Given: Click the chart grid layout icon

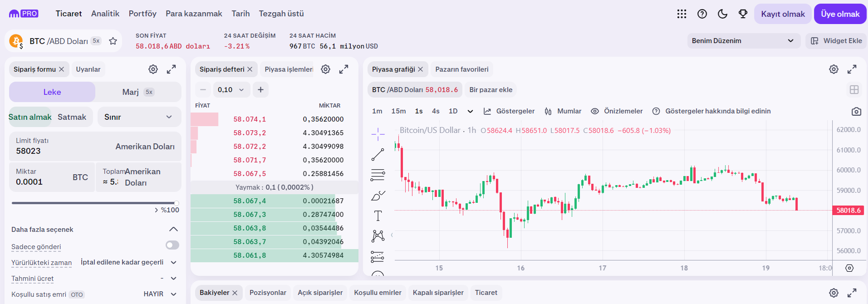Looking at the screenshot, I should tap(854, 90).
